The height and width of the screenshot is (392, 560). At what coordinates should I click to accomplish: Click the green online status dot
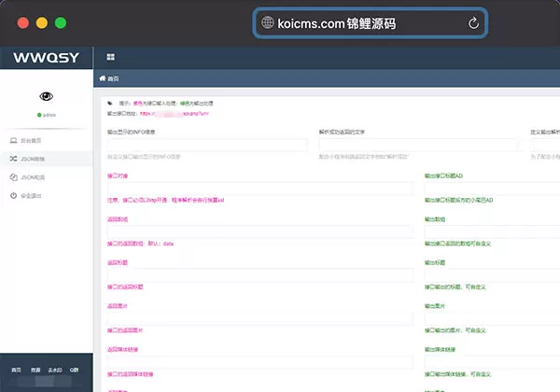(x=39, y=115)
